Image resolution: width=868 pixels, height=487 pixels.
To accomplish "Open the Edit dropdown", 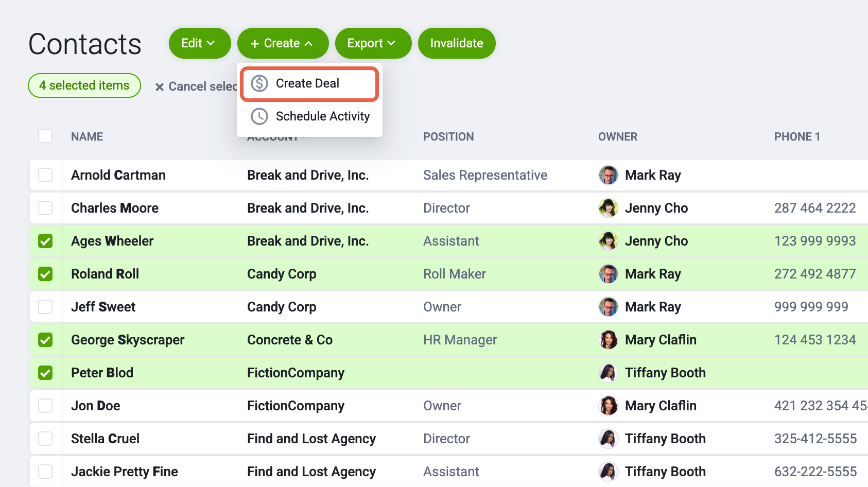I will pyautogui.click(x=199, y=43).
